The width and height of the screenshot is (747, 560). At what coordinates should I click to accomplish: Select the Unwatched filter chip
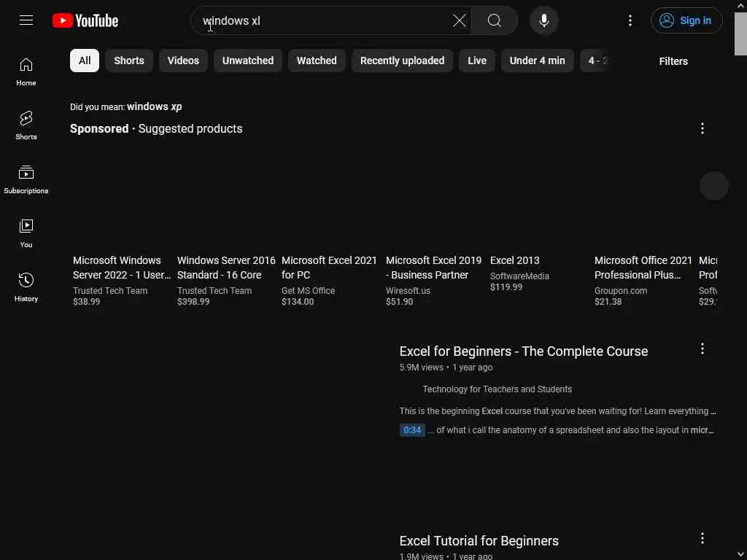pyautogui.click(x=248, y=61)
